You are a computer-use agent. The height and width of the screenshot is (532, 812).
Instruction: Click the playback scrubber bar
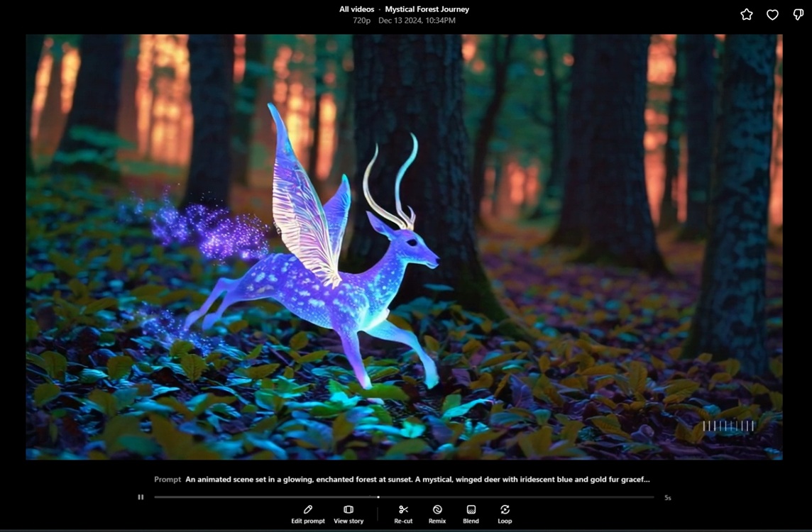pyautogui.click(x=405, y=497)
